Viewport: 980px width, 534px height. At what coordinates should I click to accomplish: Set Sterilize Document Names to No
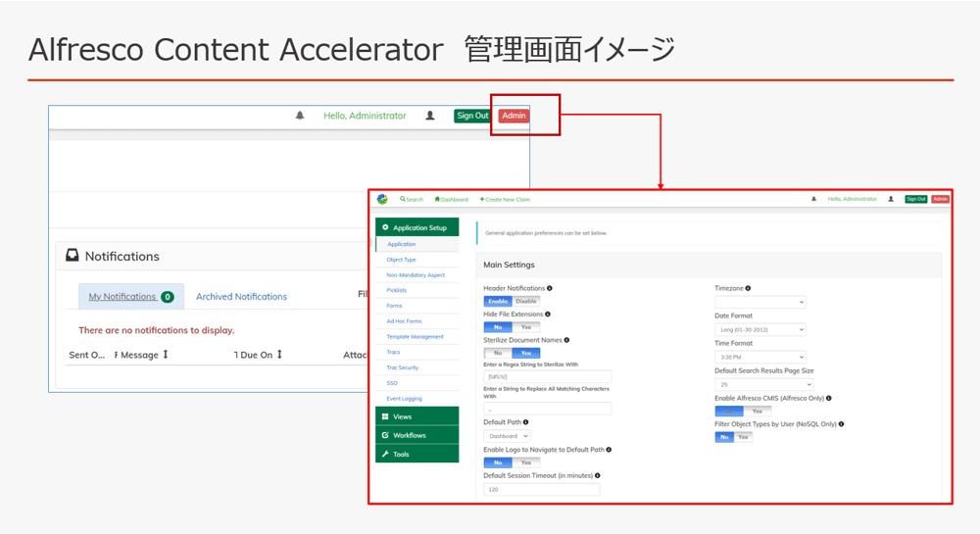498,353
